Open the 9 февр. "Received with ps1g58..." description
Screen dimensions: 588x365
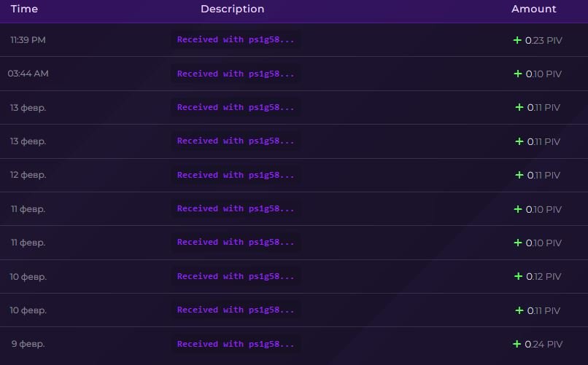pos(236,344)
